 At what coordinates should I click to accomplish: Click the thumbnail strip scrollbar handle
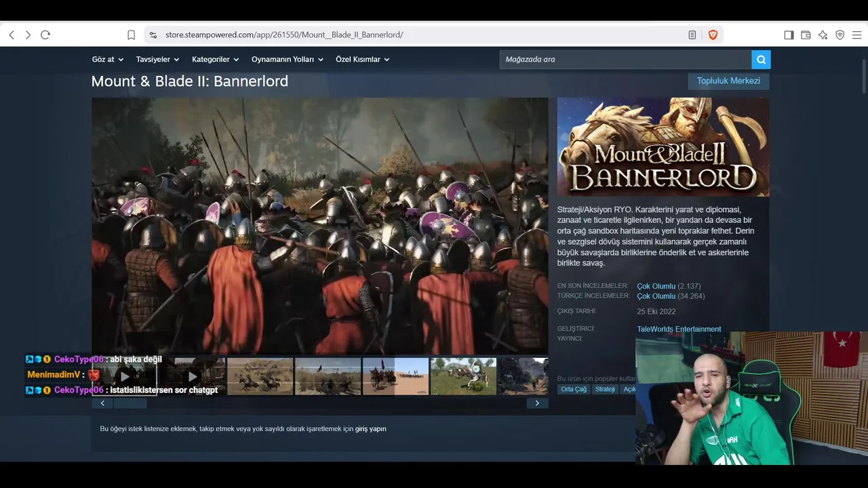[130, 403]
